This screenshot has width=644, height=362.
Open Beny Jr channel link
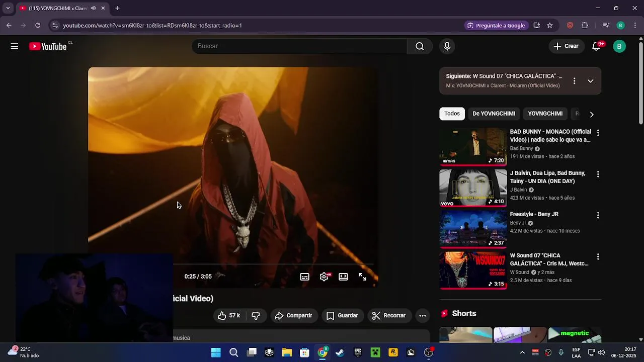point(518,223)
